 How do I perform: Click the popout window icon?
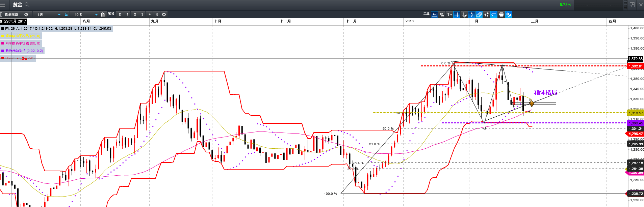tap(632, 5)
